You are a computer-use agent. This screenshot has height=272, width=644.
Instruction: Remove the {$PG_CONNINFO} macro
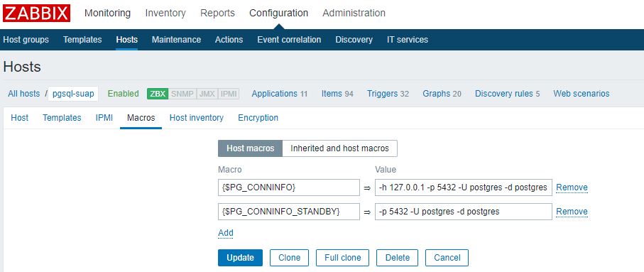[572, 187]
